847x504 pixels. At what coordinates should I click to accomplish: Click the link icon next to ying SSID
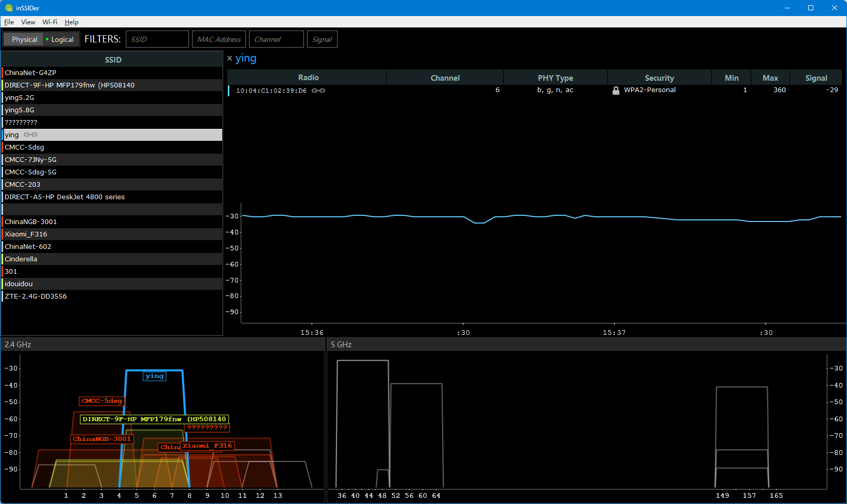pyautogui.click(x=31, y=135)
